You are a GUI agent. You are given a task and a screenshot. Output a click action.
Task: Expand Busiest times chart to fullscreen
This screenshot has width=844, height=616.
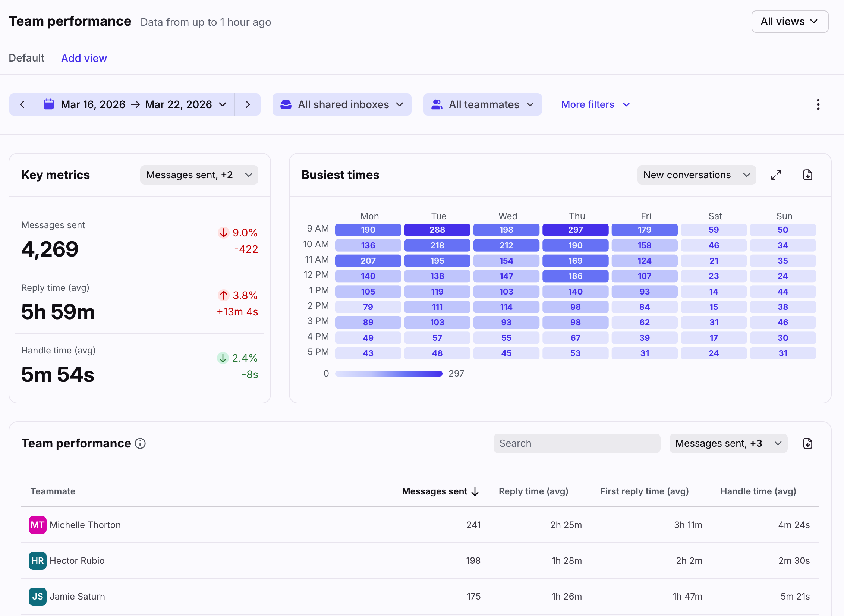(x=776, y=175)
